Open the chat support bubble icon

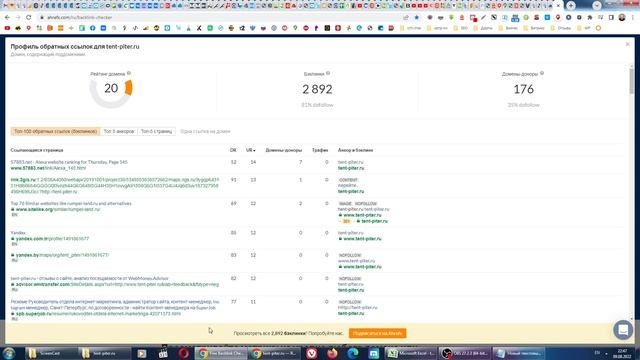[x=623, y=329]
